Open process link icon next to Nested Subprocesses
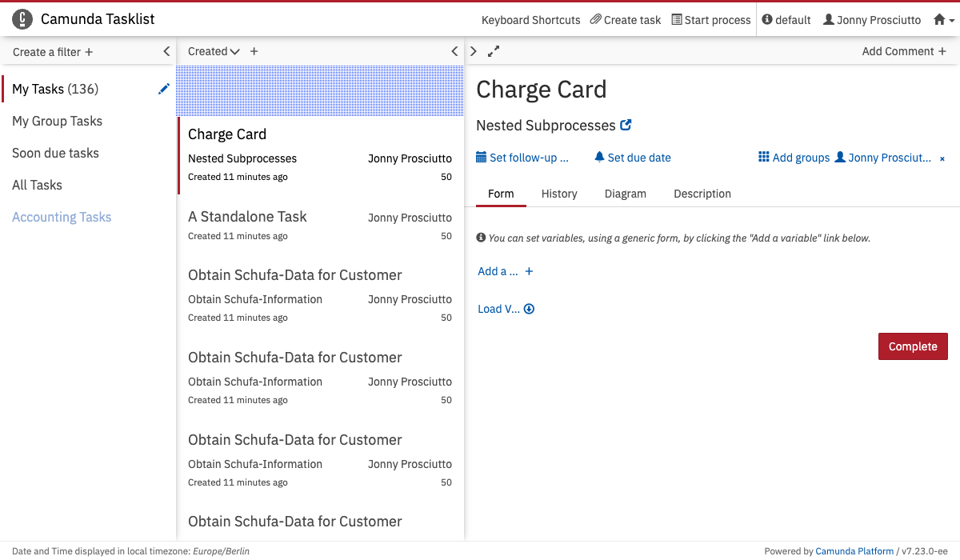Screen dimensions: 960x560 [x=626, y=125]
